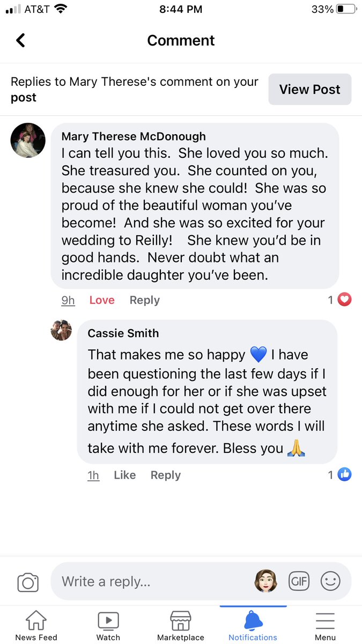Screen dimensions: 362x644
Task: Toggle Love on Mary Therese's comment
Action: 102,300
